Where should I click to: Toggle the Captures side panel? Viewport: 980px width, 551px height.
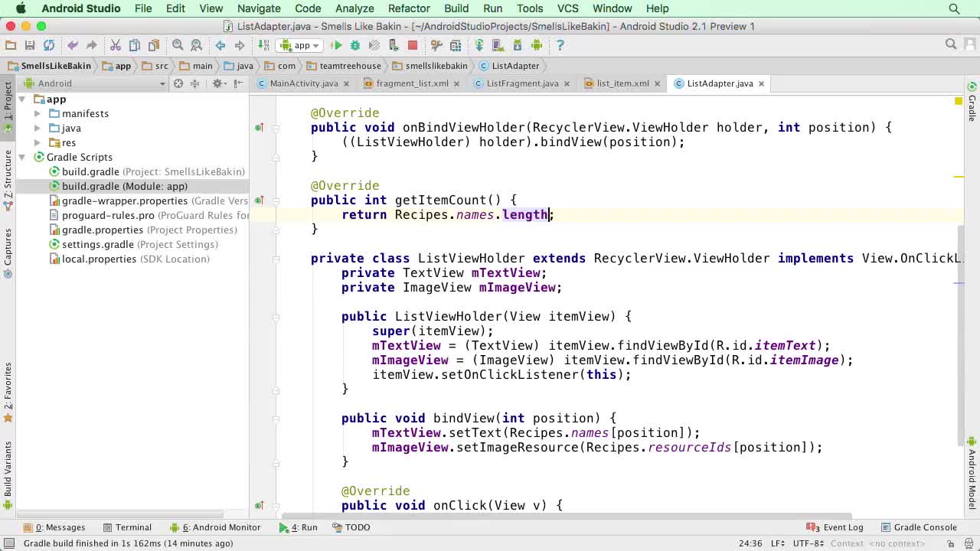pos(8,253)
